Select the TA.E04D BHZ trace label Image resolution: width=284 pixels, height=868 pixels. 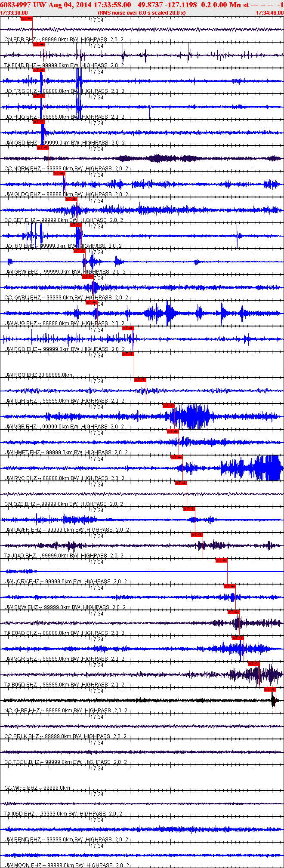coord(64,633)
